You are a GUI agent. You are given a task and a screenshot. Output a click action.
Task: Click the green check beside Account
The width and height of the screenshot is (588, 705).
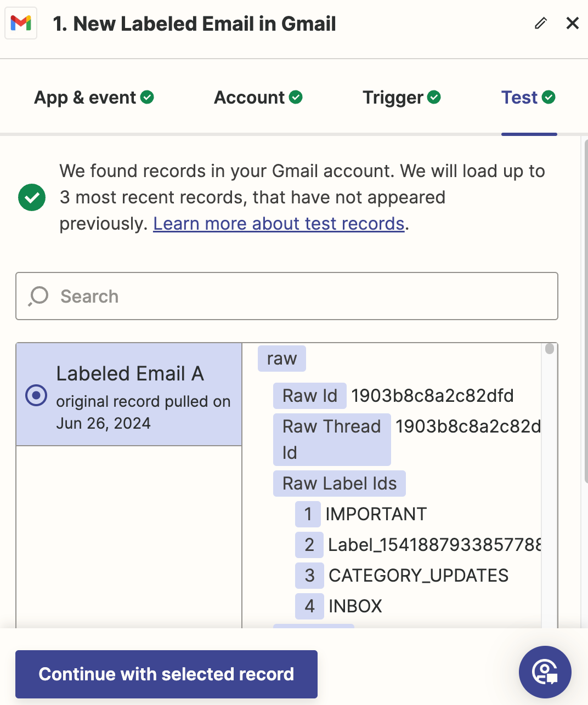296,97
